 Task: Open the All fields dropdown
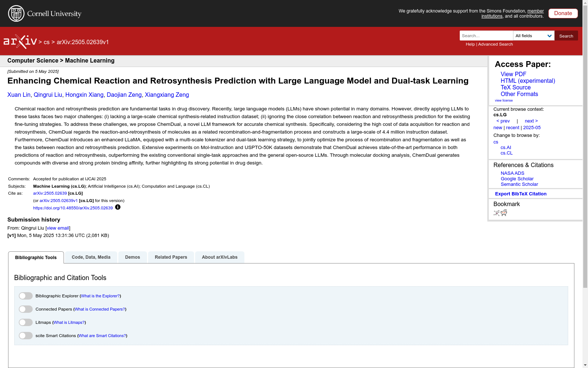pos(534,36)
